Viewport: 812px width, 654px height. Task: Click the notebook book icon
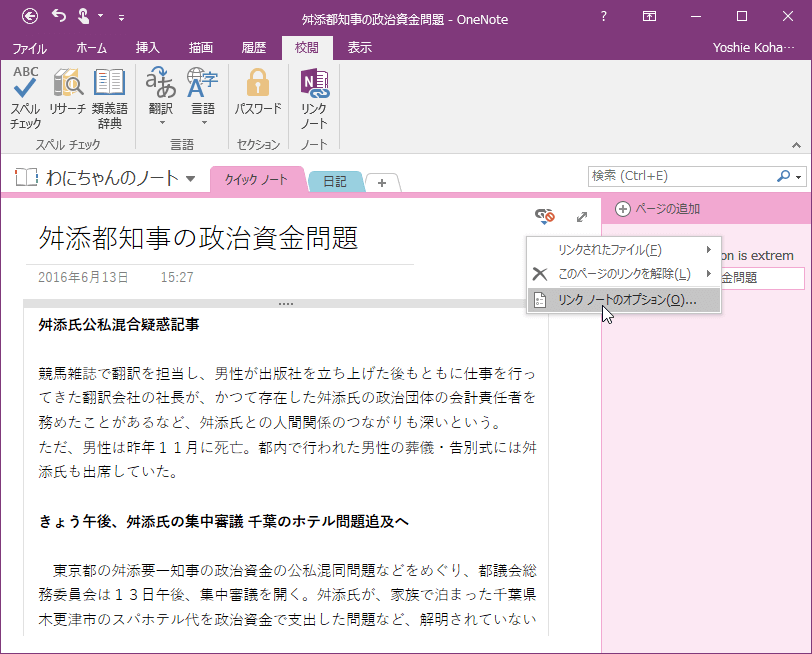click(26, 178)
